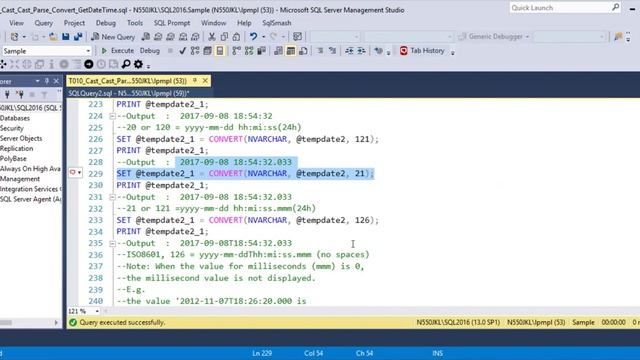Open the SqlSmash menu
The width and height of the screenshot is (640, 360).
click(x=277, y=23)
